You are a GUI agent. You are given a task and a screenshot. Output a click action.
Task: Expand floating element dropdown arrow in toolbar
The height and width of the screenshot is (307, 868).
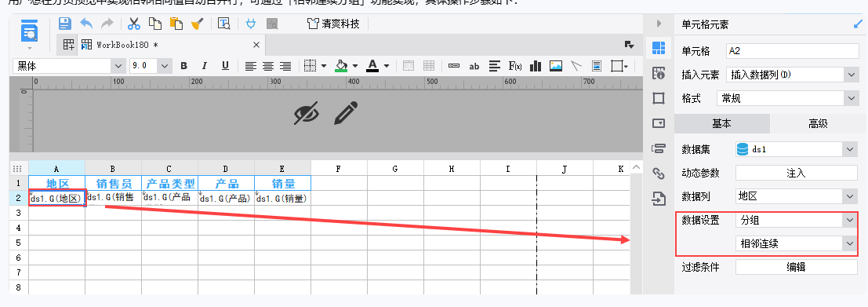626,66
